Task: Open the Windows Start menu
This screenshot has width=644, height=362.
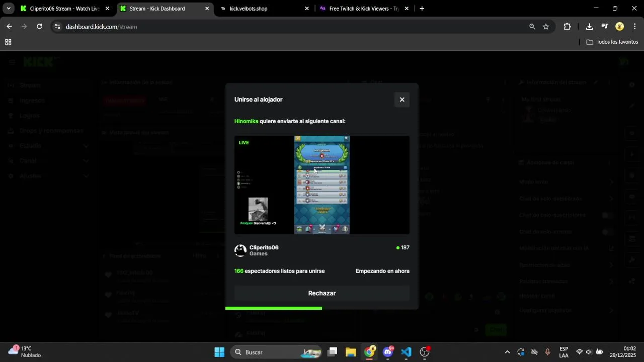Action: tap(219, 352)
